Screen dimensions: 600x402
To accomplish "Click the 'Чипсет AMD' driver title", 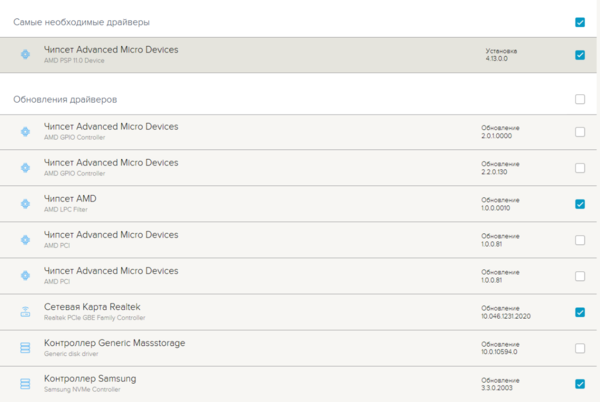I will tap(70, 199).
